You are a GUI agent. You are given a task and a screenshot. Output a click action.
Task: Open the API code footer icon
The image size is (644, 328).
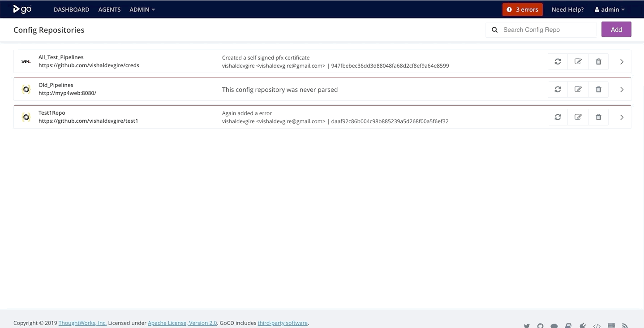597,326
